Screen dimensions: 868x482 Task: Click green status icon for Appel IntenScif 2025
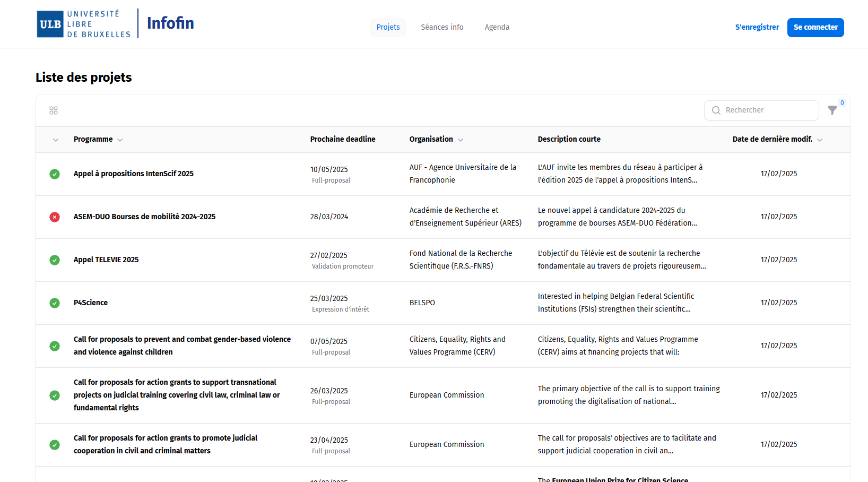[x=55, y=174]
